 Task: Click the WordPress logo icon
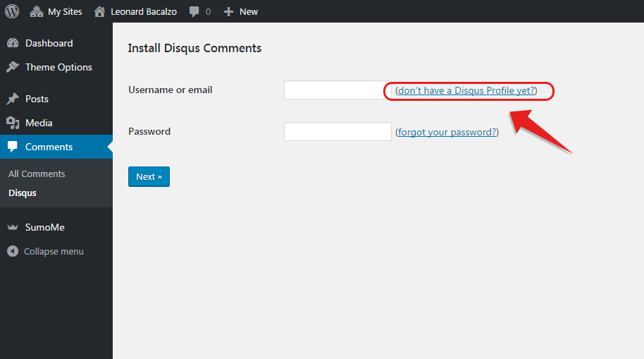pos(12,11)
